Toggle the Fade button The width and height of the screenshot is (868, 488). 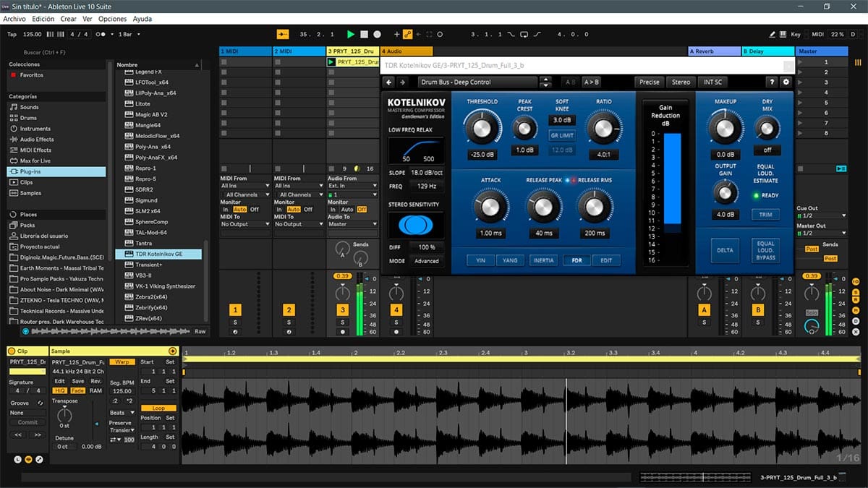coord(77,390)
